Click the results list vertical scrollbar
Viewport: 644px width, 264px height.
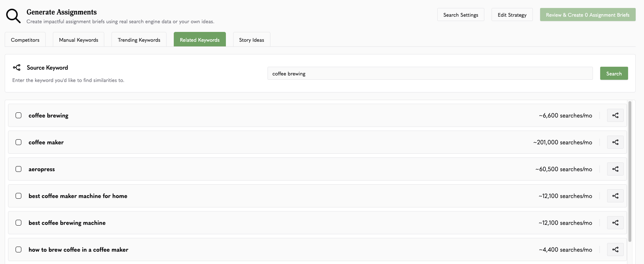630,172
